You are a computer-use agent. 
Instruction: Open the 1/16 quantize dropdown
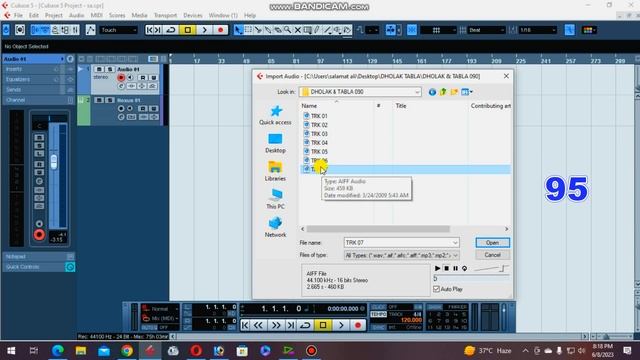click(537, 30)
